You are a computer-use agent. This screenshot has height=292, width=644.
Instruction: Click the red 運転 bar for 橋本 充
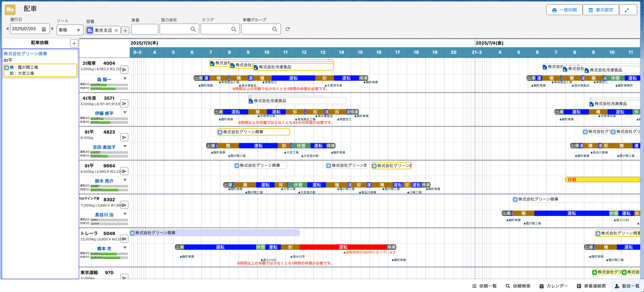[343, 247]
